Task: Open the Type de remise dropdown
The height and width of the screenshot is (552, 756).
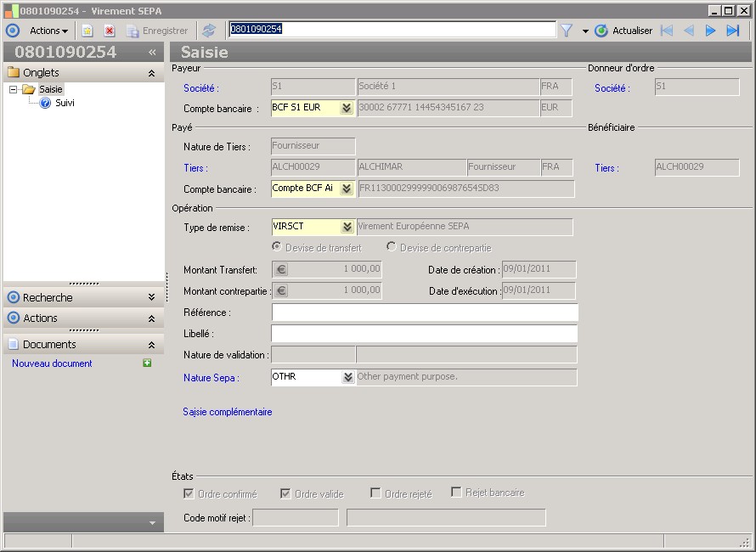Action: pyautogui.click(x=347, y=227)
